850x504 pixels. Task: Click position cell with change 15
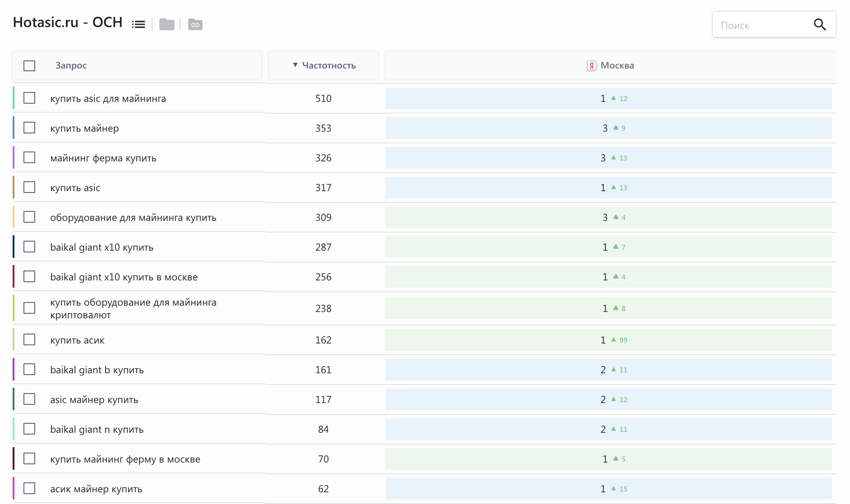pyautogui.click(x=608, y=489)
